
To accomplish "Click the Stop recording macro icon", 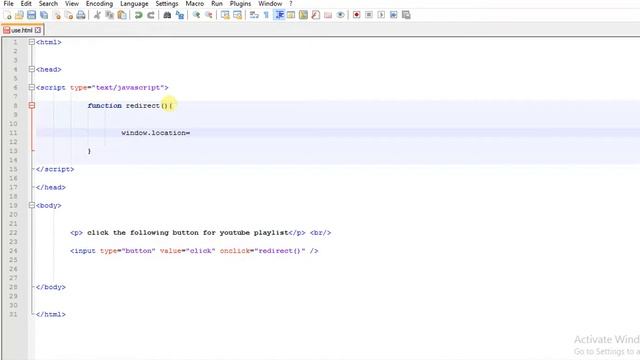I will (369, 15).
